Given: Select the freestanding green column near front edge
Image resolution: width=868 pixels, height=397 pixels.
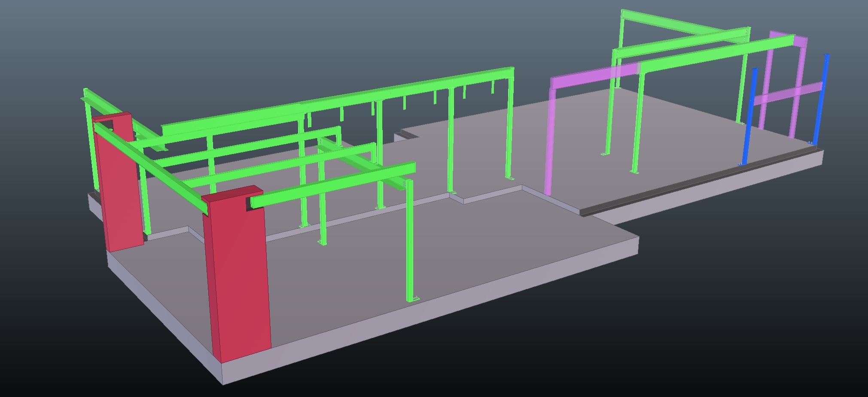Looking at the screenshot, I should [411, 240].
